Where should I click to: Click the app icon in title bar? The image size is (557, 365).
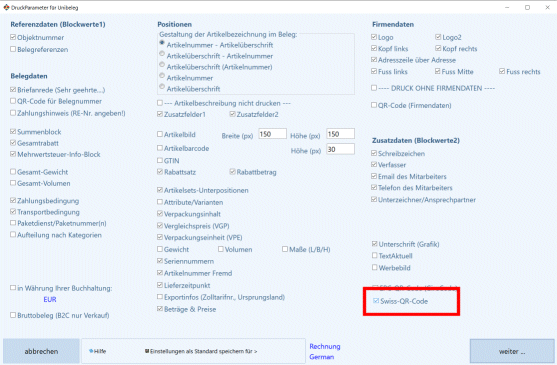6,7
